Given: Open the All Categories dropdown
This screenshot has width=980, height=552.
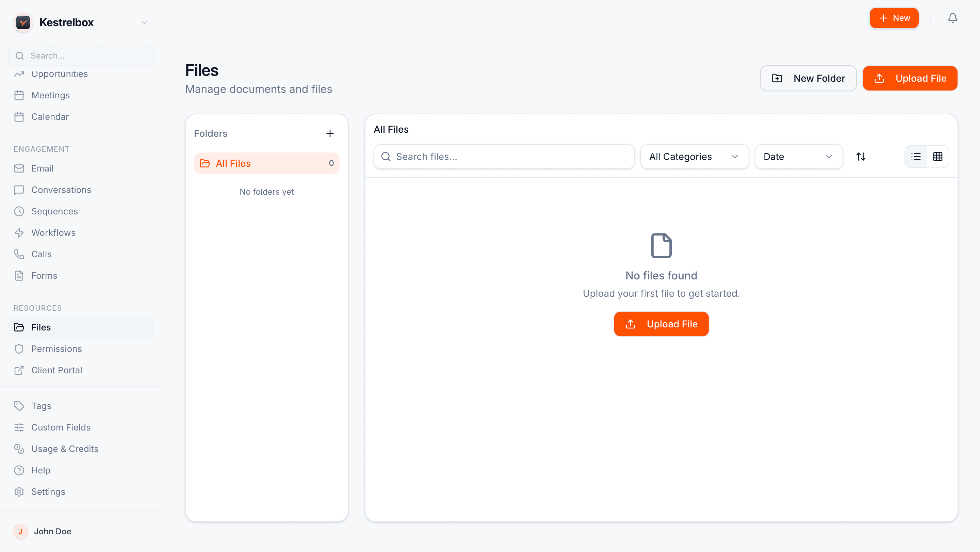Looking at the screenshot, I should click(694, 156).
